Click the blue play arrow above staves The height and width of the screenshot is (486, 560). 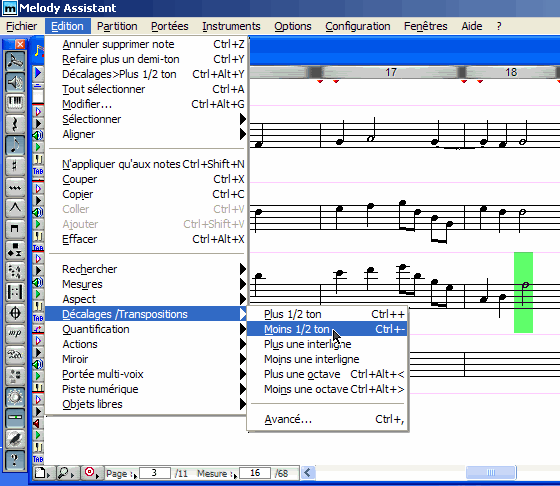[x=38, y=73]
